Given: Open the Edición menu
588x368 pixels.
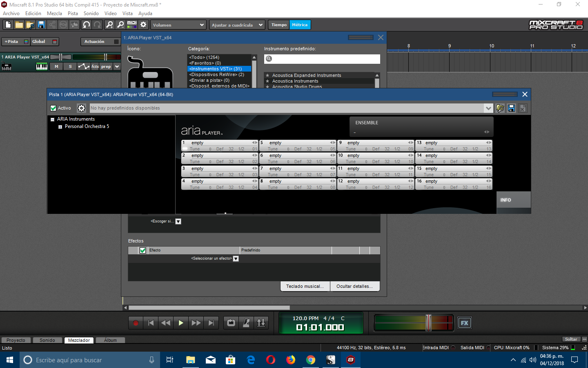Looking at the screenshot, I should click(33, 13).
